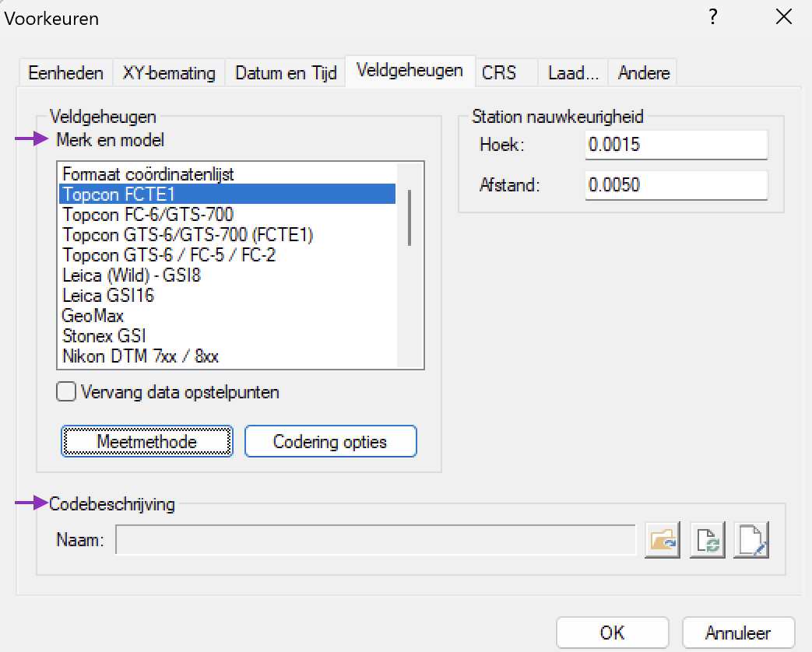Pick Leica GSI16 from the list
812x652 pixels.
(x=228, y=295)
